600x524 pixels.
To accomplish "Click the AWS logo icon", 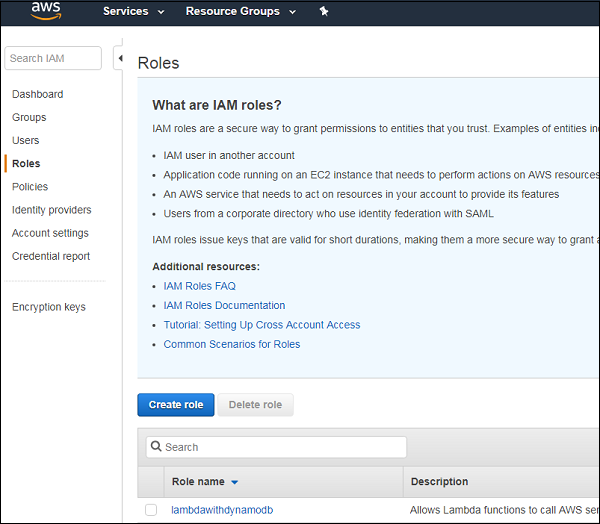I will [46, 11].
